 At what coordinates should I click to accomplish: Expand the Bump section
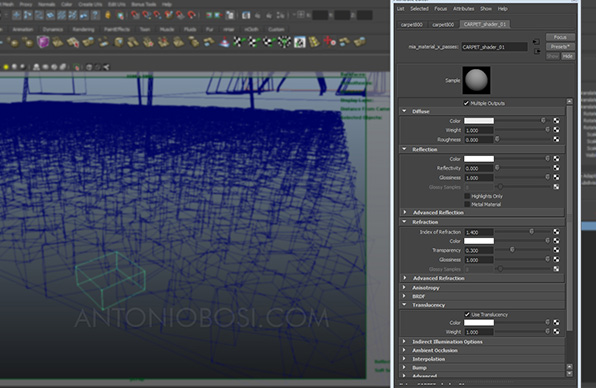tap(404, 367)
